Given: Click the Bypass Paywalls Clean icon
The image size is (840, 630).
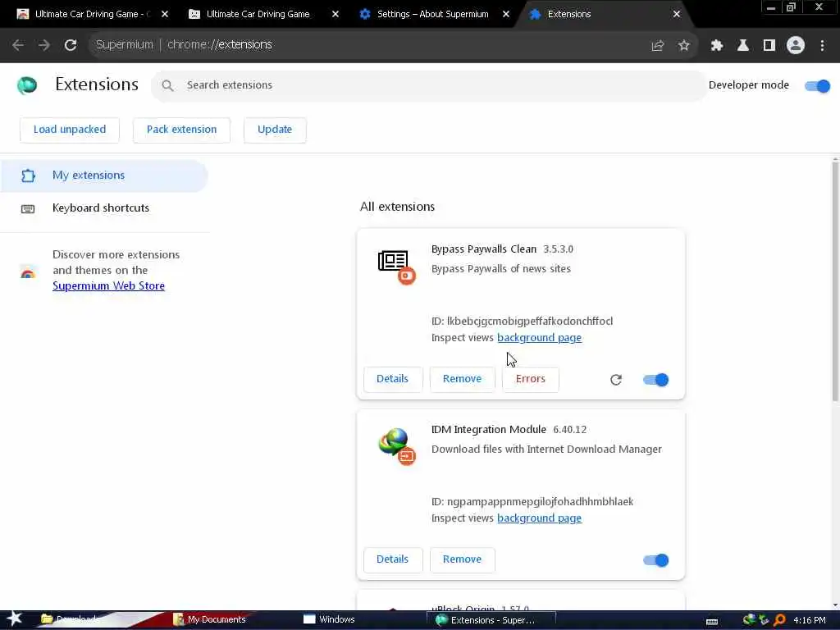Looking at the screenshot, I should [396, 267].
